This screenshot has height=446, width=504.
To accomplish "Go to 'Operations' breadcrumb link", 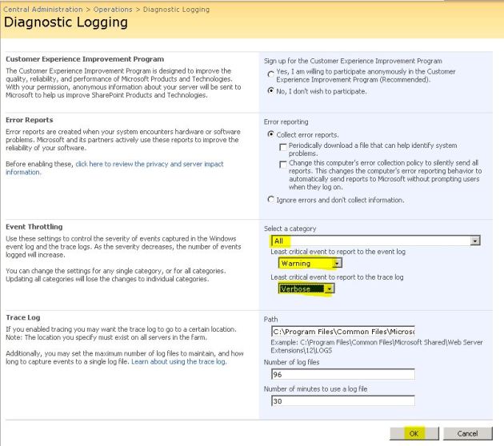I will coord(114,10).
